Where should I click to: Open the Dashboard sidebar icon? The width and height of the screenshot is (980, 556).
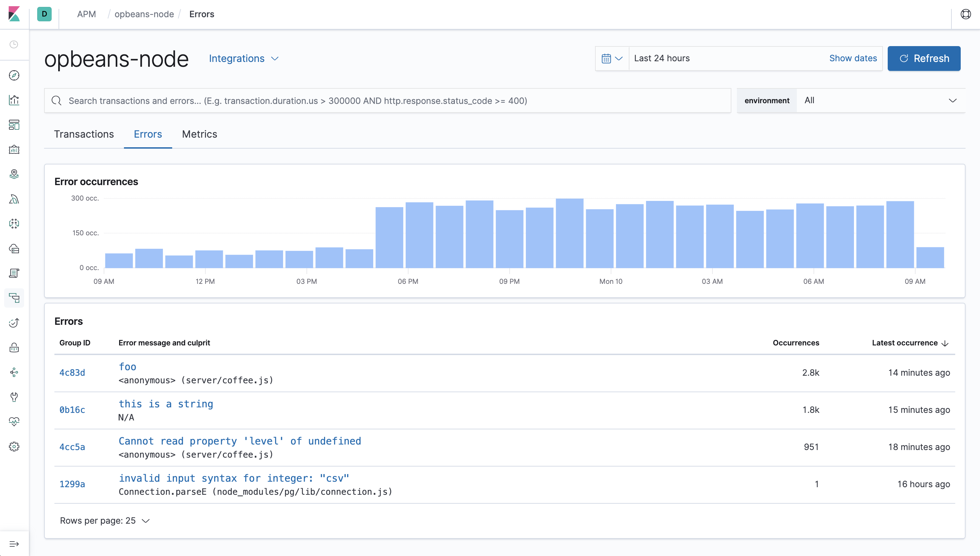tap(14, 125)
